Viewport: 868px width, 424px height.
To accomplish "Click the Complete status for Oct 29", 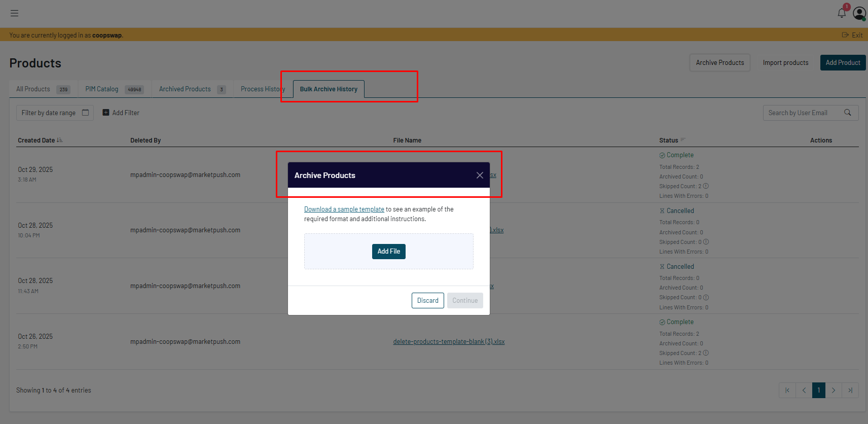I will click(676, 155).
